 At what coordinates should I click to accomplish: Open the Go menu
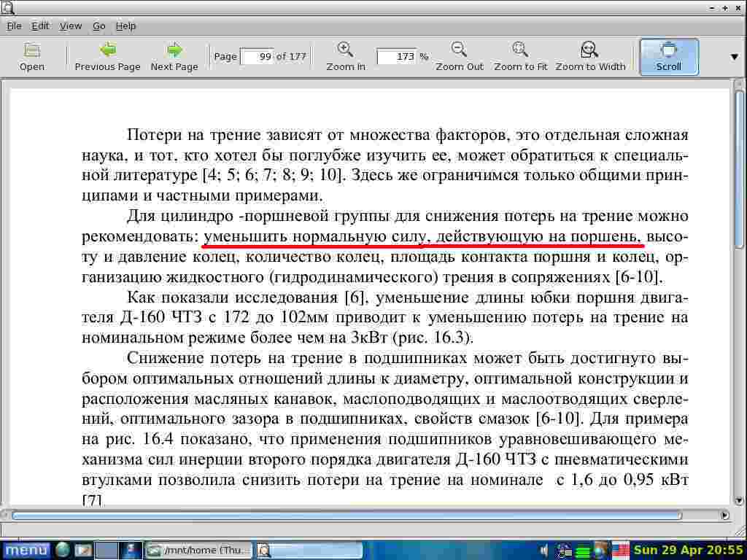pyautogui.click(x=99, y=26)
